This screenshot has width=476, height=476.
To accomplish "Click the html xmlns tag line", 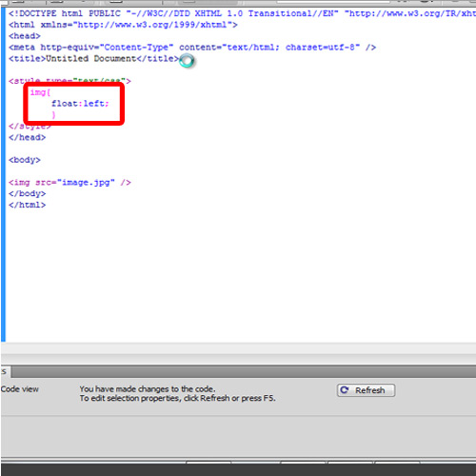I will point(123,25).
